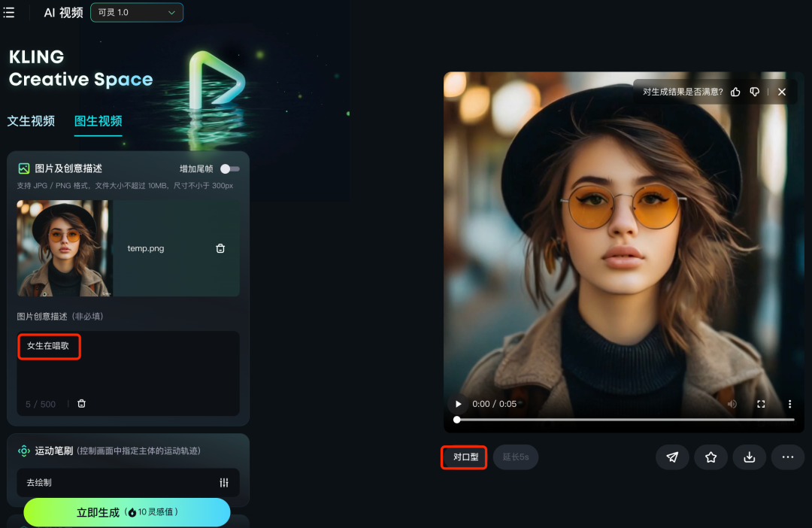The width and height of the screenshot is (812, 528).
Task: Download the video with the download icon
Action: (x=750, y=457)
